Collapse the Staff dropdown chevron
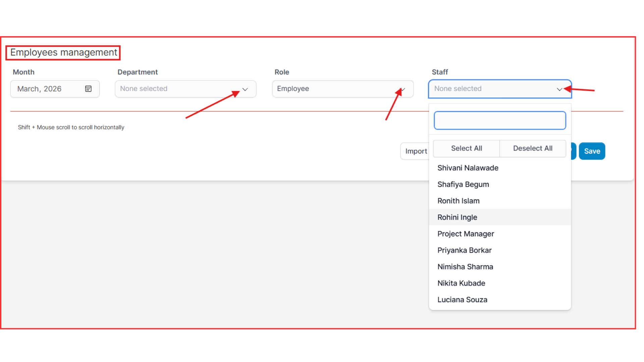The width and height of the screenshot is (644, 362). (x=559, y=89)
